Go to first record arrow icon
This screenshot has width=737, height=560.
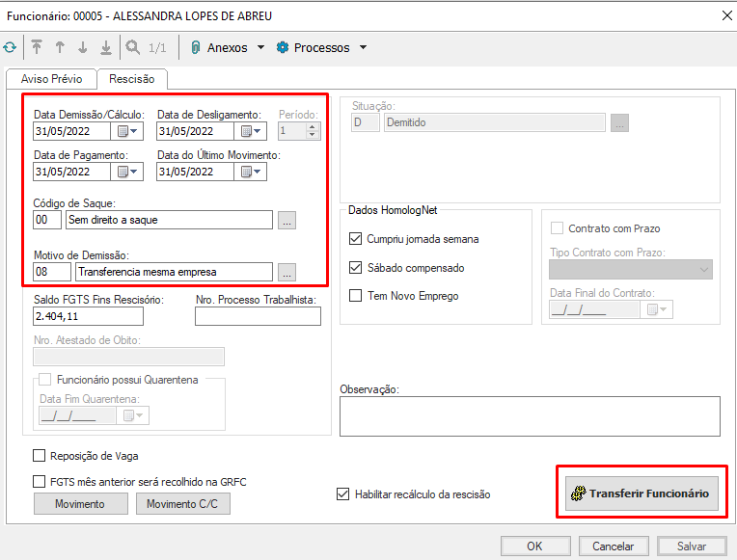click(x=37, y=47)
